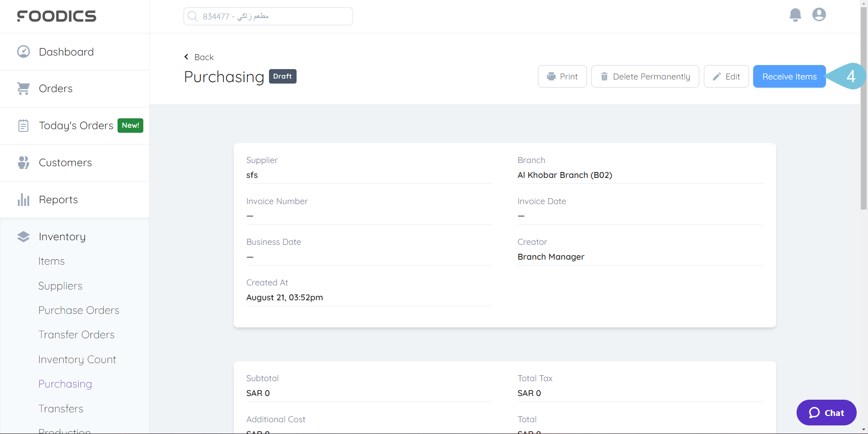Click the Today's Orders clipboard icon
This screenshot has height=434, width=868.
[23, 125]
